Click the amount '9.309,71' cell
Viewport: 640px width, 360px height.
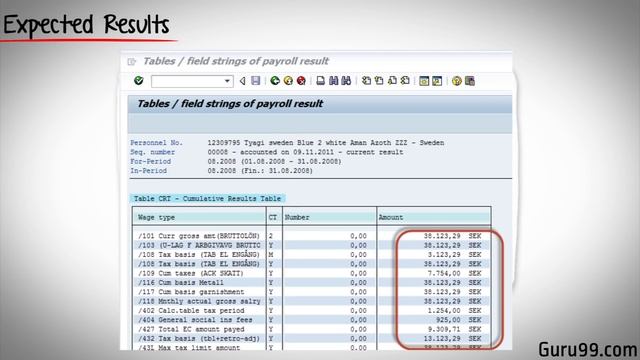444,329
